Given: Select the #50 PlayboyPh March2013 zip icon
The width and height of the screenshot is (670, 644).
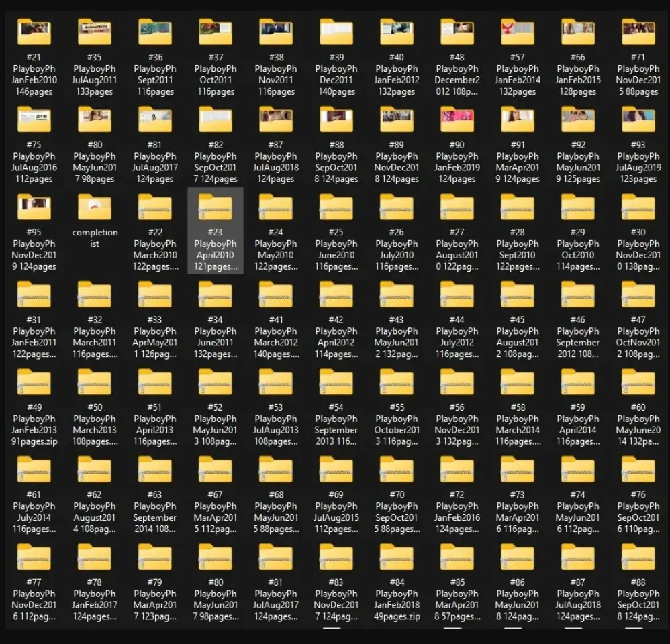Looking at the screenshot, I should 95,382.
